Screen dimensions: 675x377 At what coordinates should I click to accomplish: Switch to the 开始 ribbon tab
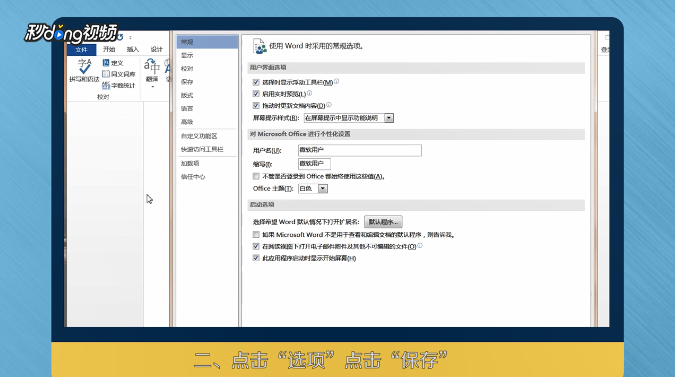click(x=109, y=49)
